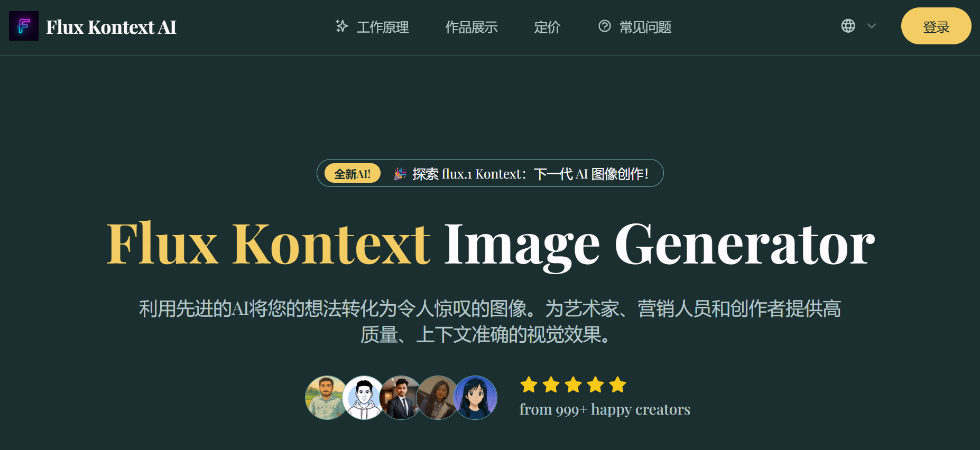Open the 作品展示 menu item
Image resolution: width=980 pixels, height=450 pixels.
pos(471,27)
